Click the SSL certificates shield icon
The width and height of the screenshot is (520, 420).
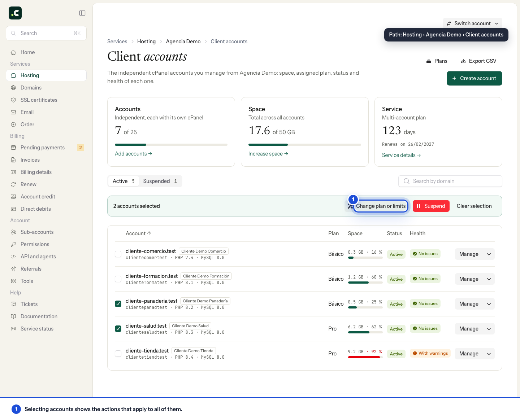[13, 100]
